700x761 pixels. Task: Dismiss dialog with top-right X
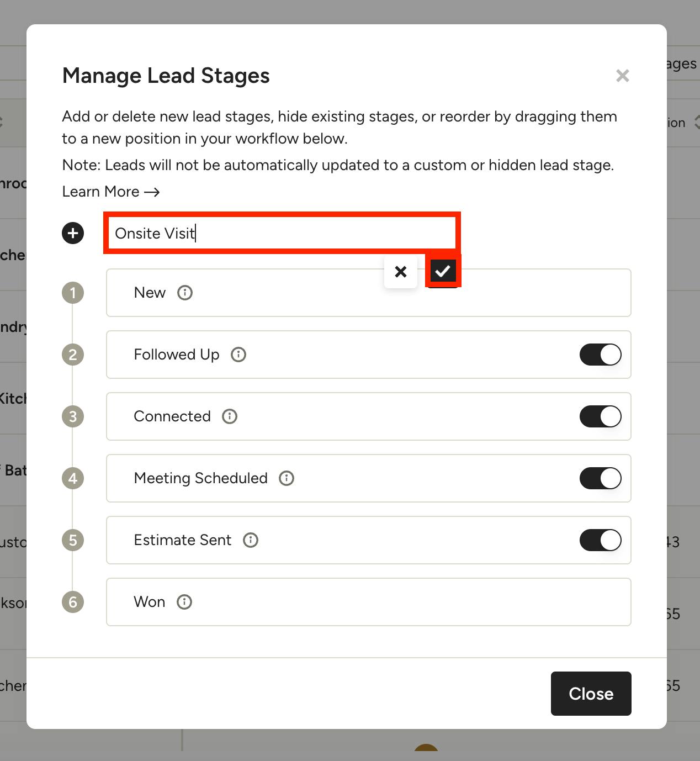623,76
